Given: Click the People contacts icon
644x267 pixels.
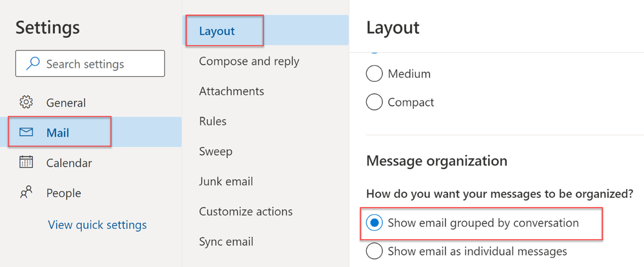Looking at the screenshot, I should coord(26,193).
